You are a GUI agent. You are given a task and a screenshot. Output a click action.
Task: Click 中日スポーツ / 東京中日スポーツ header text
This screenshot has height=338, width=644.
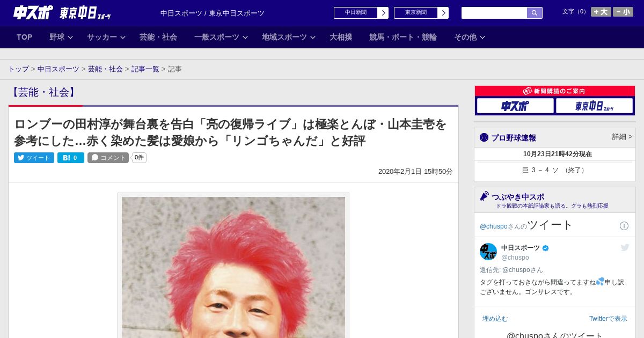point(213,13)
